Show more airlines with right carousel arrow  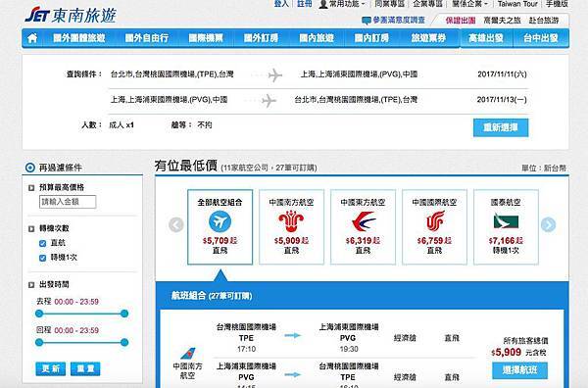[548, 225]
